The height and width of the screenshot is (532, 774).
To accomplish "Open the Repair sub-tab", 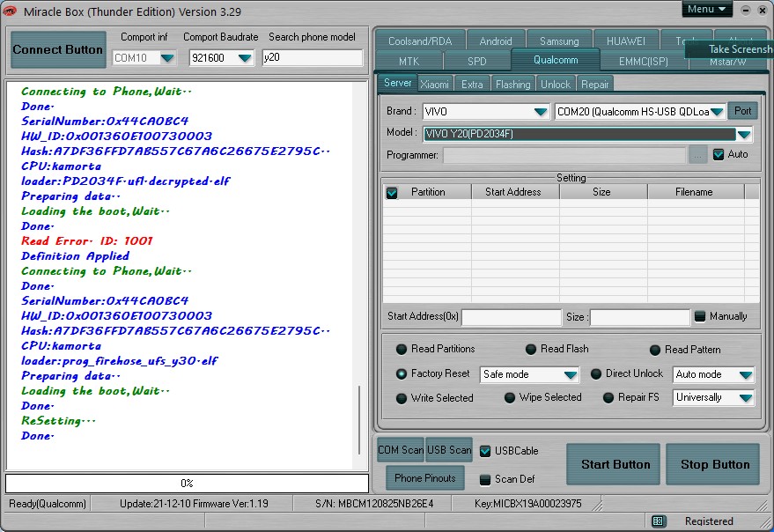I will pyautogui.click(x=594, y=85).
